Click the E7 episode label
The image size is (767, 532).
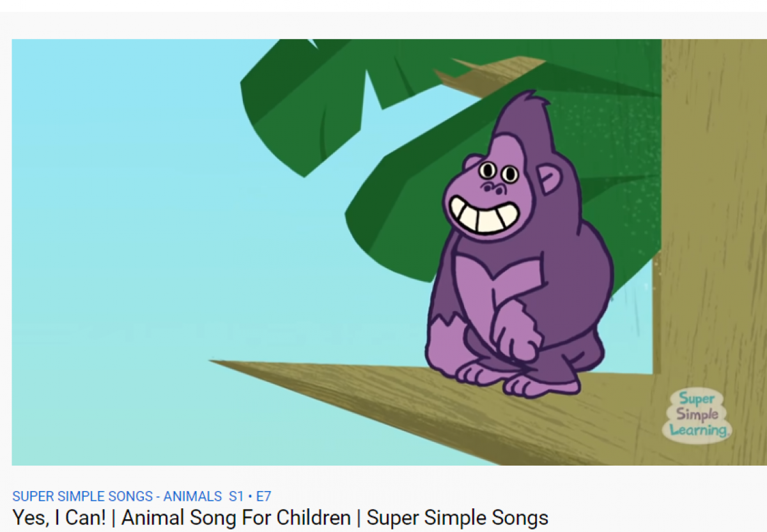coord(264,496)
